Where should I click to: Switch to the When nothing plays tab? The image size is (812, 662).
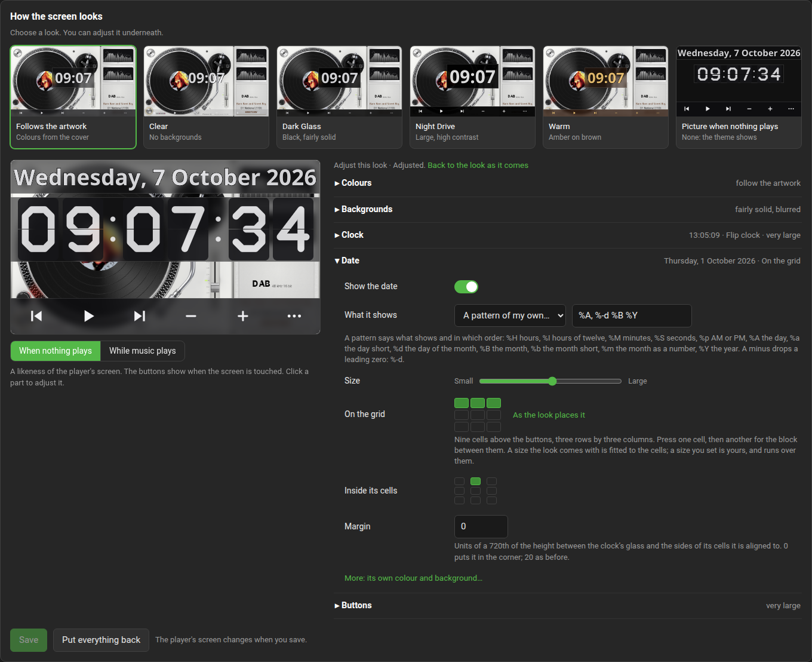[x=56, y=351]
